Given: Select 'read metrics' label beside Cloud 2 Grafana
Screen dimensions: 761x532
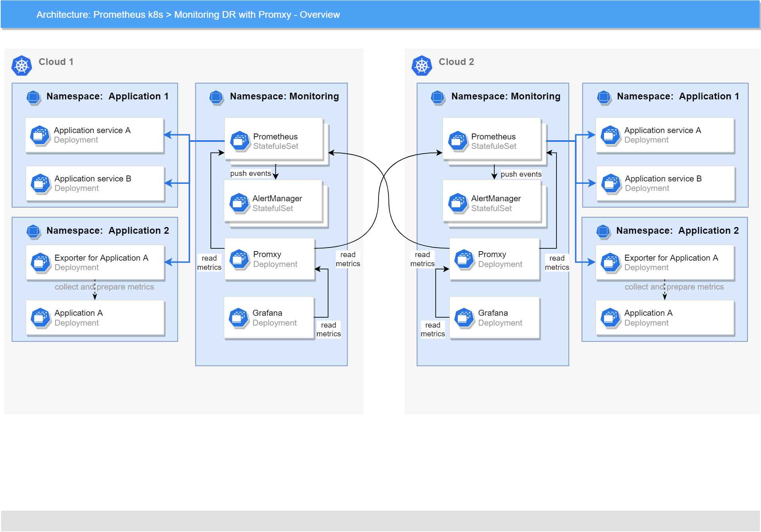Looking at the screenshot, I should 433,330.
